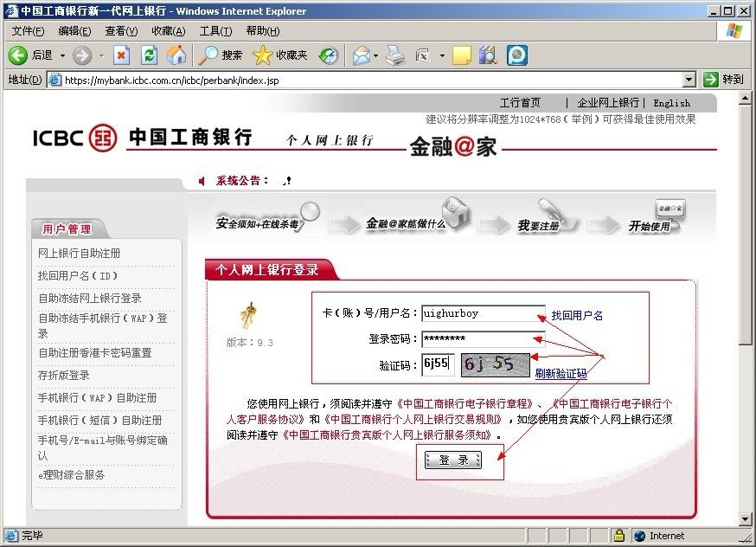
Task: Open 找回用户名(ID) sidebar link
Action: click(78, 276)
